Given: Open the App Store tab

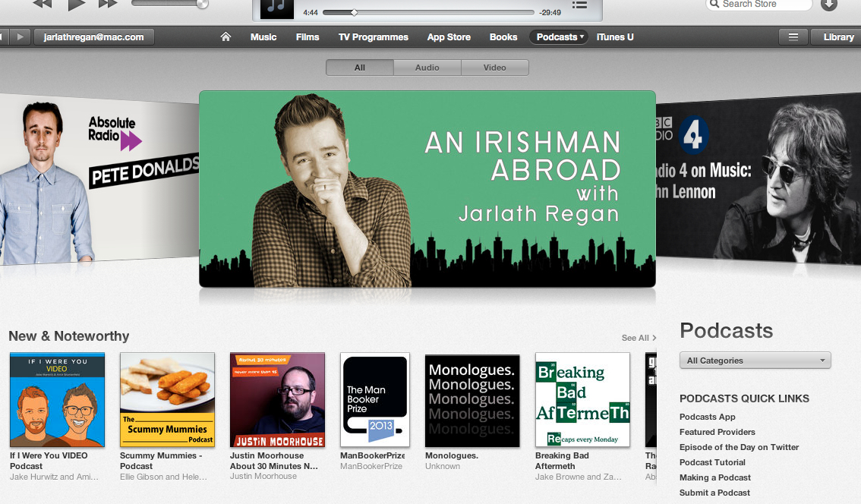Looking at the screenshot, I should (x=449, y=36).
